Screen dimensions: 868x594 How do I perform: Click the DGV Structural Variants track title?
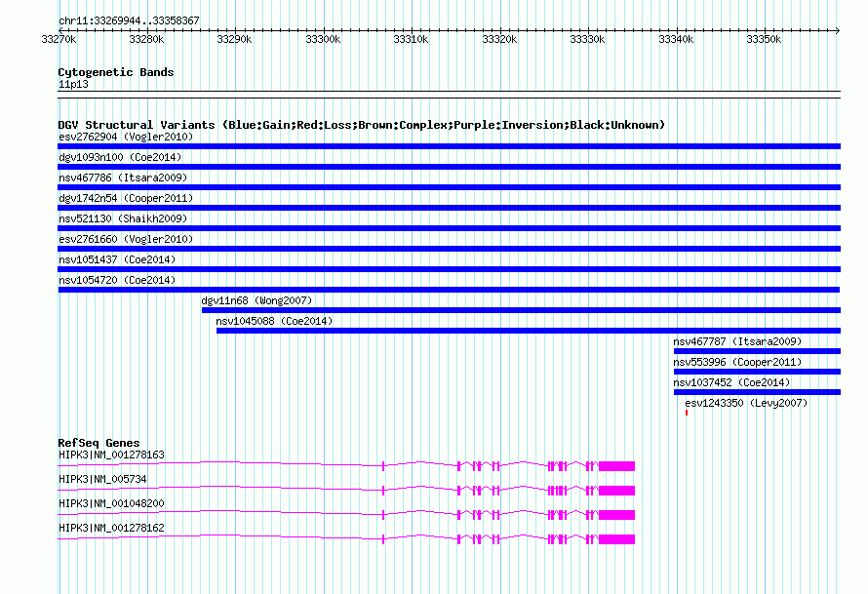[362, 125]
